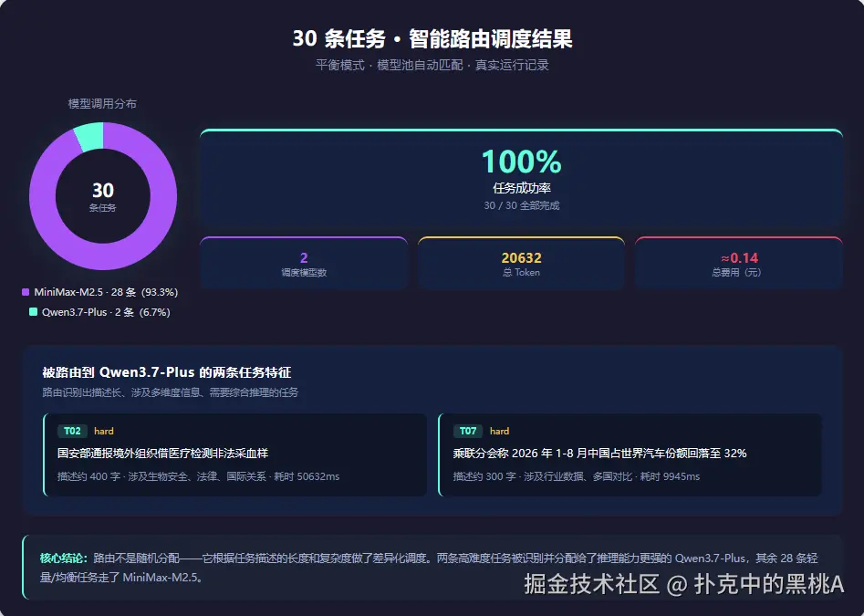Select the small cyan donut chart segment

(x=89, y=136)
